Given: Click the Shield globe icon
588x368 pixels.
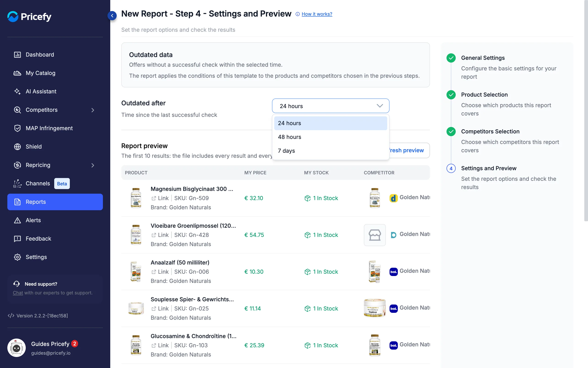Looking at the screenshot, I should [17, 147].
